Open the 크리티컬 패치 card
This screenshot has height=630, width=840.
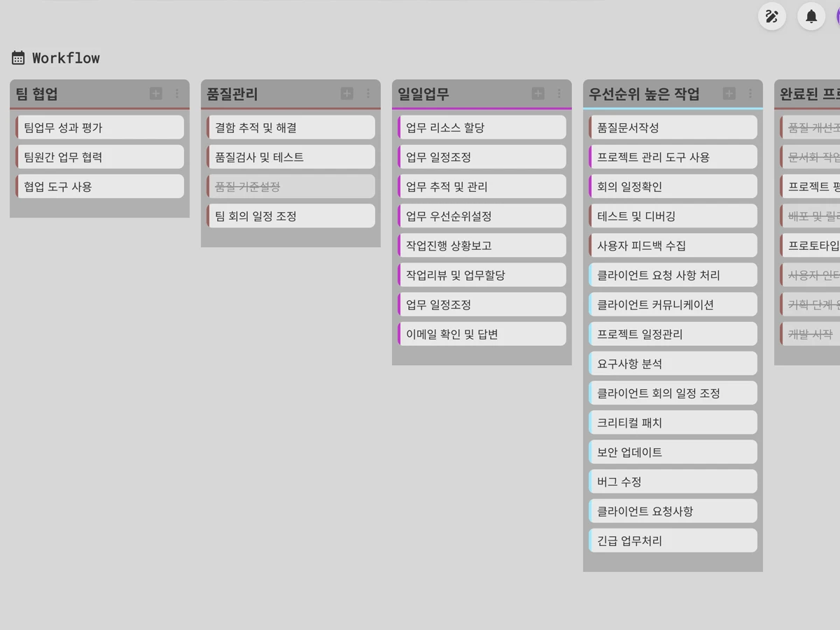tap(673, 422)
